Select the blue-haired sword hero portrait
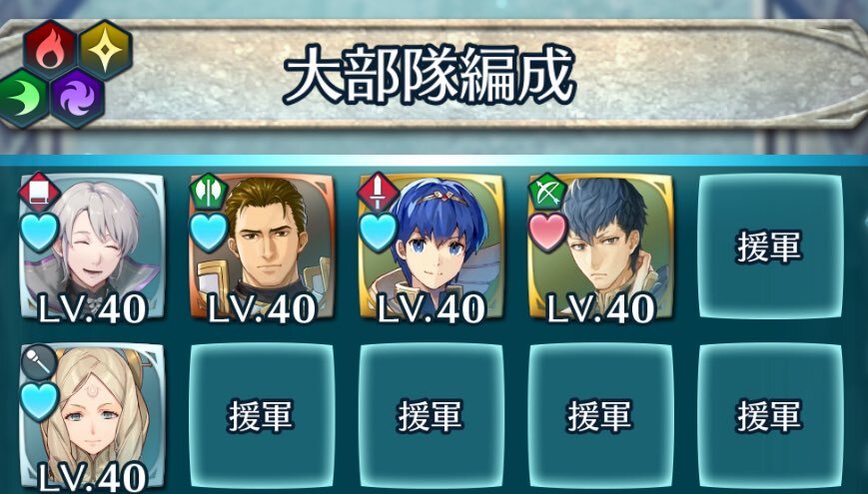This screenshot has height=494, width=868. 432,247
